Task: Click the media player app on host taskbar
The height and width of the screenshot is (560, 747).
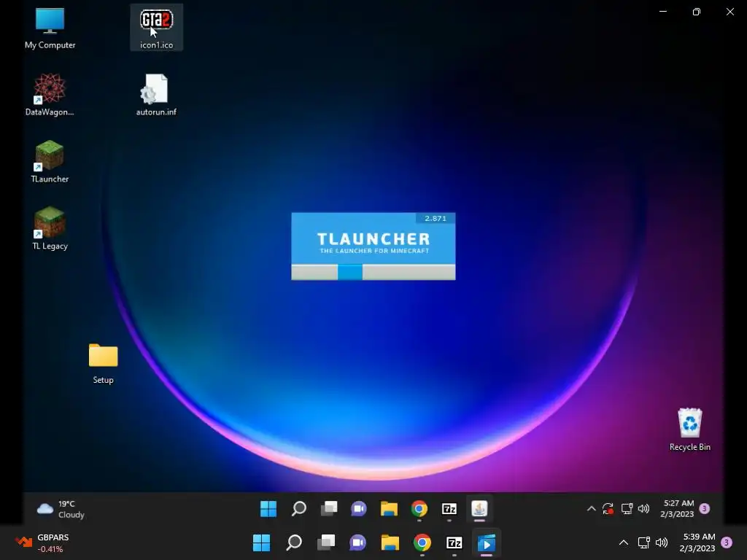Action: click(487, 542)
